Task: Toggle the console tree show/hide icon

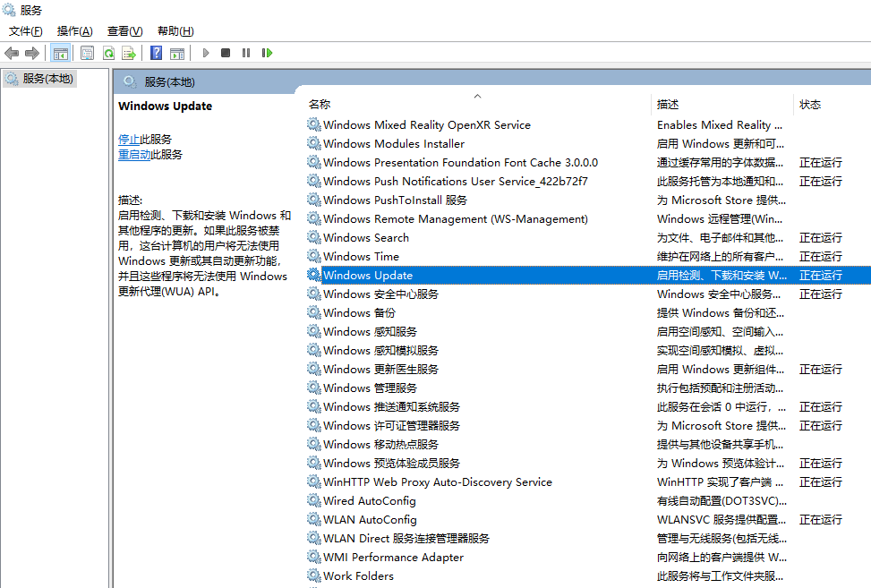Action: point(60,54)
